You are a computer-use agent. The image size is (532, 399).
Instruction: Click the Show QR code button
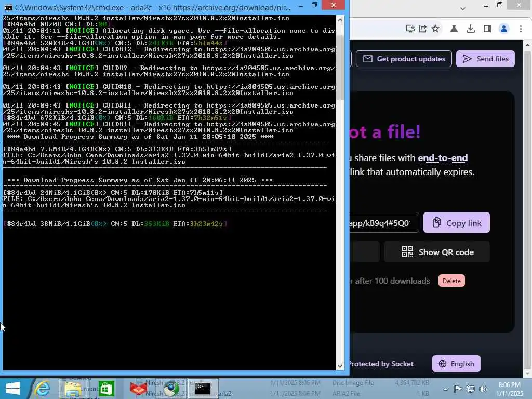tap(437, 252)
